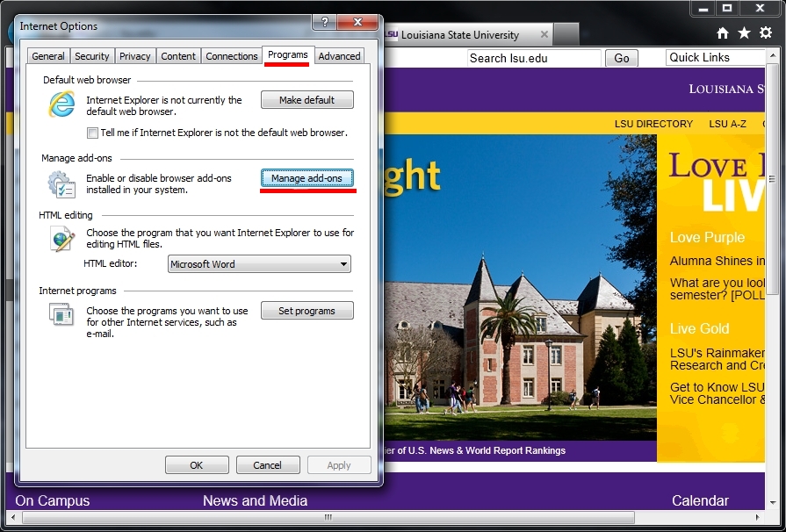786x532 pixels.
Task: Select the Content tab
Action: (178, 56)
